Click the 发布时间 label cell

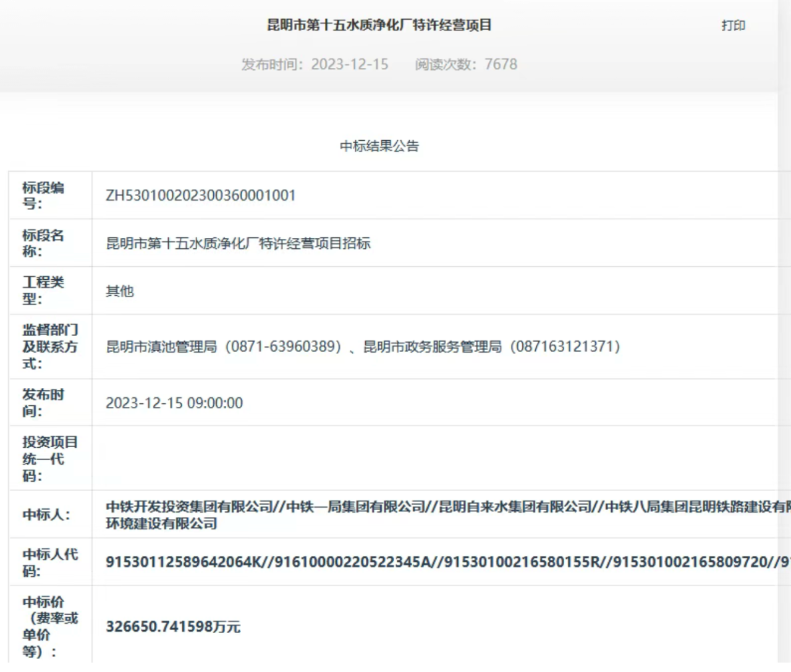pyautogui.click(x=49, y=402)
